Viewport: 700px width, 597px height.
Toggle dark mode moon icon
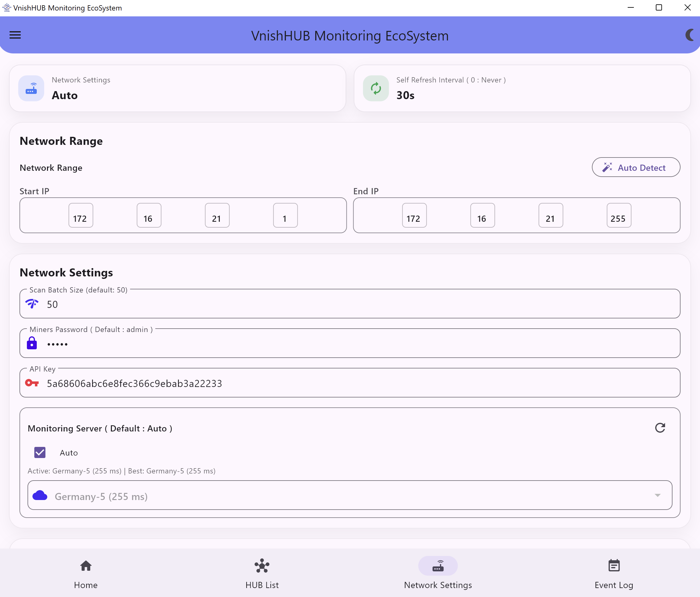click(690, 35)
